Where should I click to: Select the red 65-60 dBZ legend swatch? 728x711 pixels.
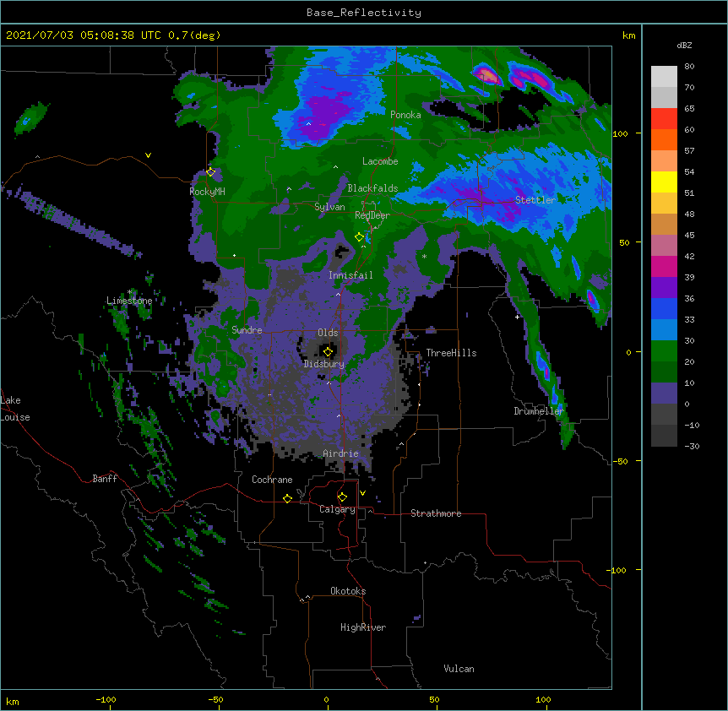664,119
